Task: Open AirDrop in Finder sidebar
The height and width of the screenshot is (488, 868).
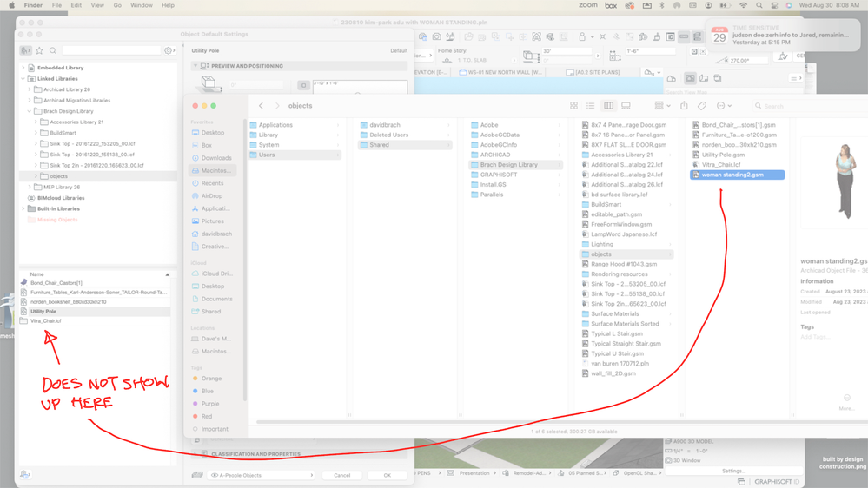Action: click(212, 196)
